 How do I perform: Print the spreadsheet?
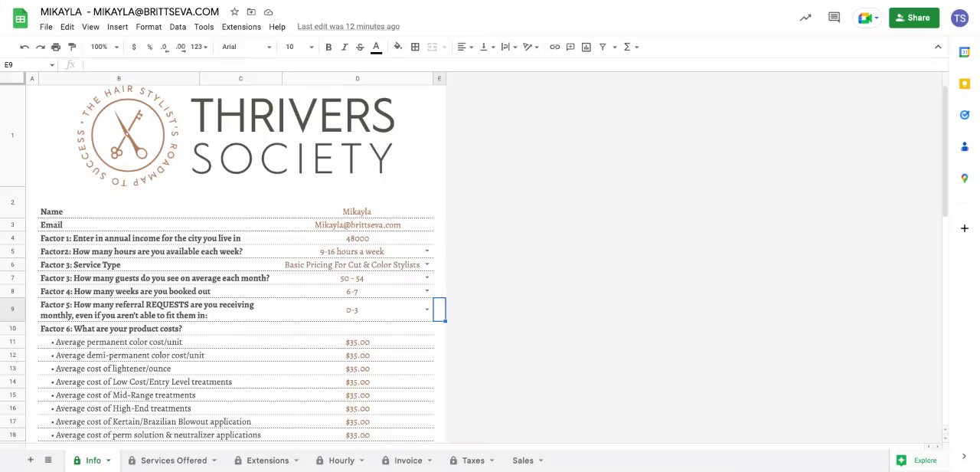pyautogui.click(x=56, y=47)
